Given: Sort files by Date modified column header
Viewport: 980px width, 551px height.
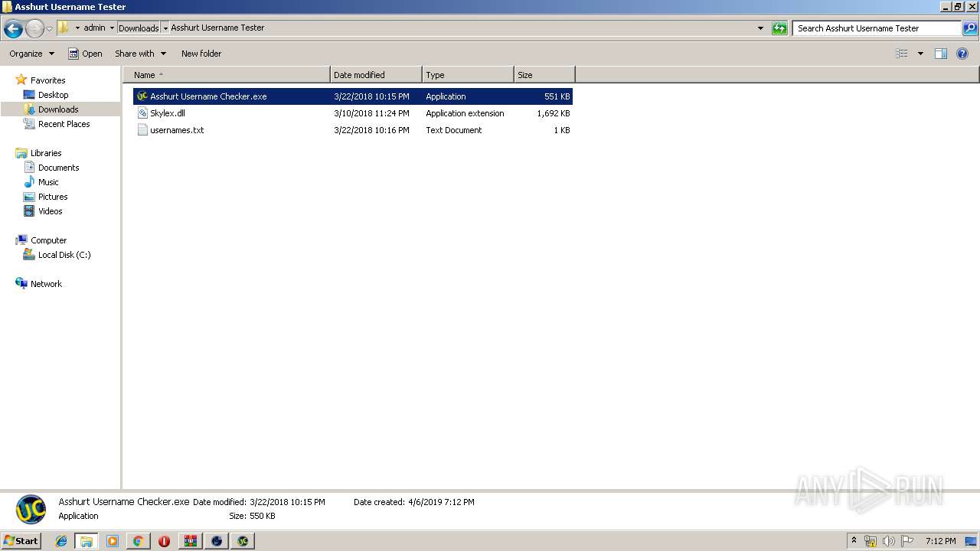Looking at the screenshot, I should click(x=376, y=75).
